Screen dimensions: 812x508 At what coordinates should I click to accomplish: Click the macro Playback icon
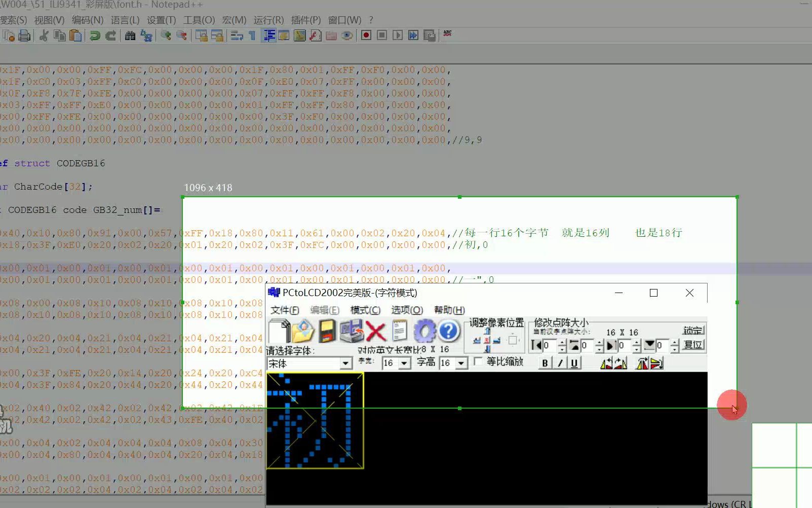coord(398,35)
